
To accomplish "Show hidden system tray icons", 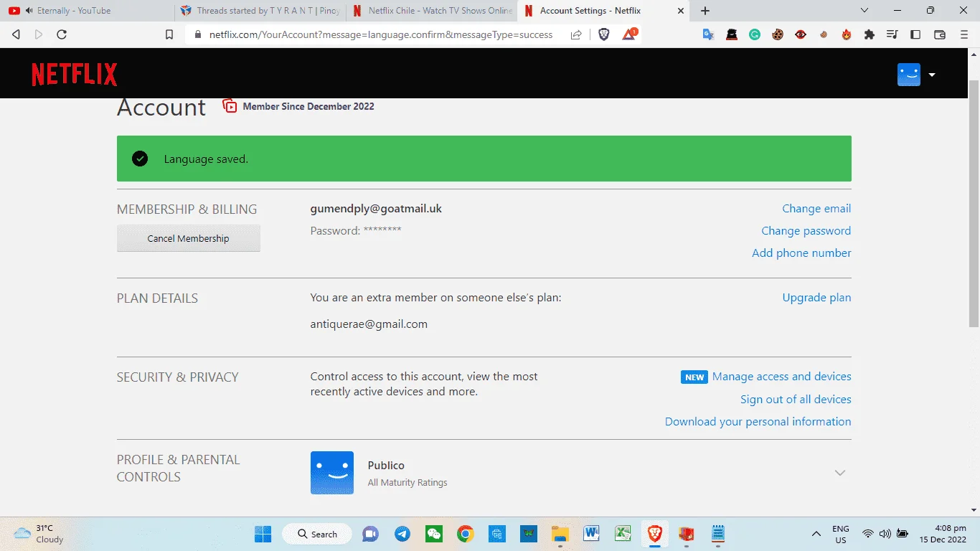I will tap(816, 534).
